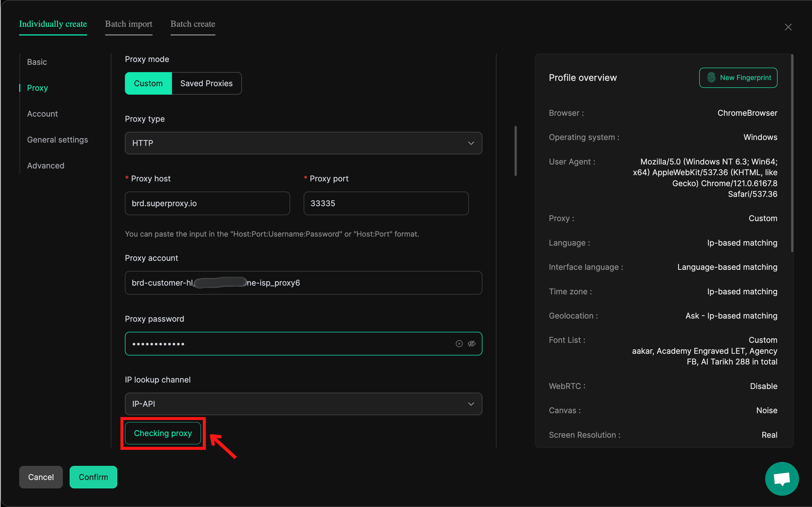Click the Proxy host input field
Screen dimensions: 812x507
click(x=207, y=204)
